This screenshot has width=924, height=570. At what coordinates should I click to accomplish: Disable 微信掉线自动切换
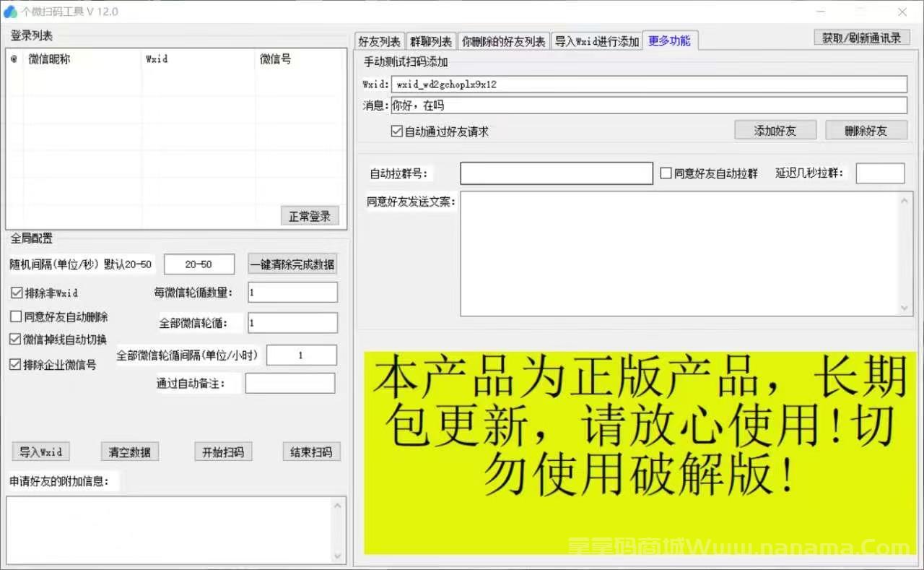pyautogui.click(x=14, y=339)
